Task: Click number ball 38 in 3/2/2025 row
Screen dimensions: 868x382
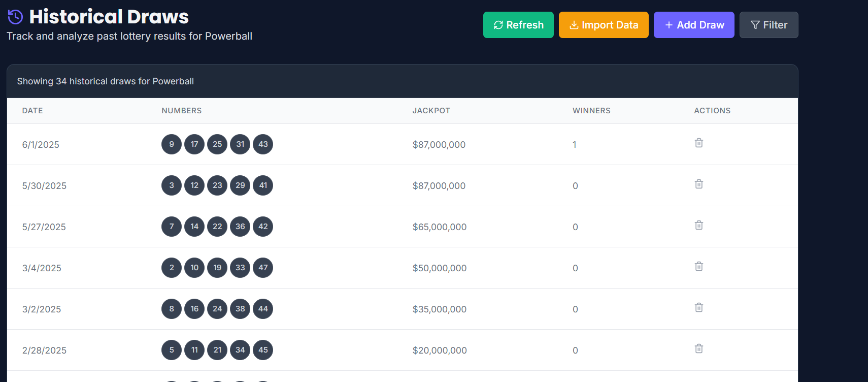Action: click(x=240, y=309)
